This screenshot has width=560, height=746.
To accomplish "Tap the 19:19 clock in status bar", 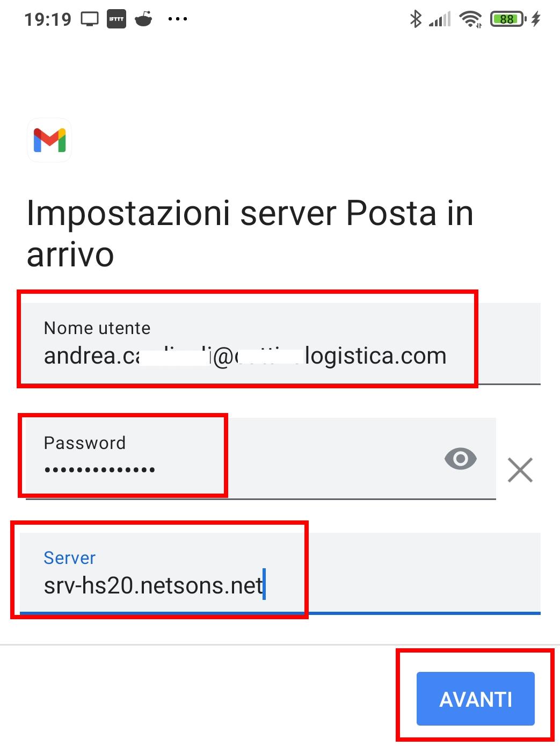I will click(48, 20).
